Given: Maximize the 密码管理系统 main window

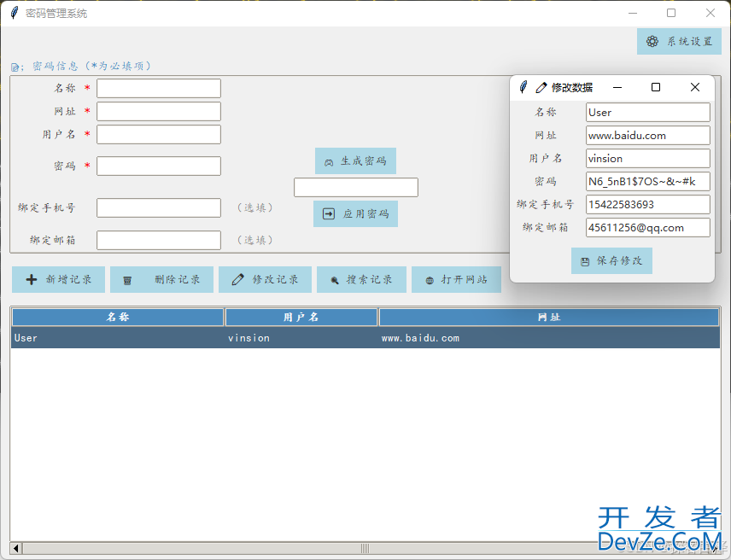Looking at the screenshot, I should [x=671, y=13].
